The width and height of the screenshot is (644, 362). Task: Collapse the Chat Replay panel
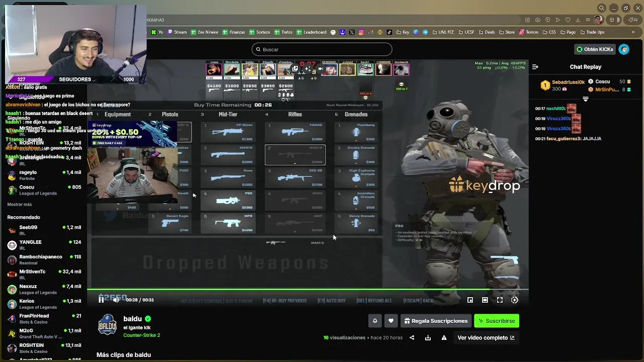[535, 67]
